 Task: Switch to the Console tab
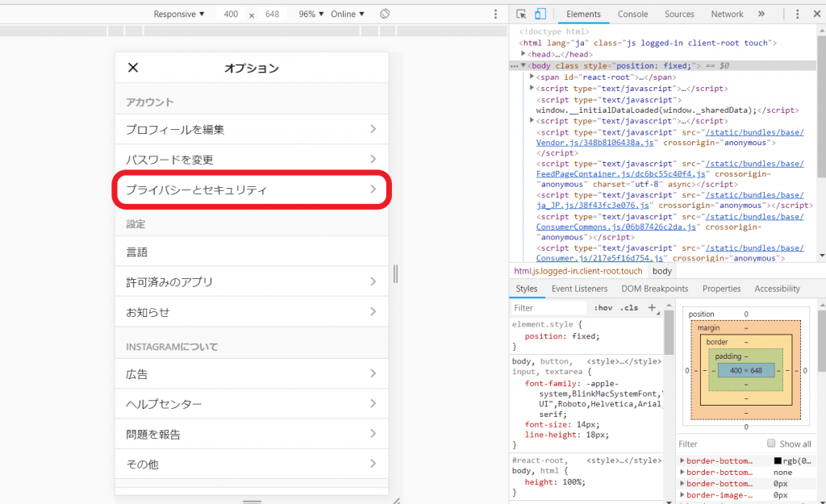[x=632, y=15]
